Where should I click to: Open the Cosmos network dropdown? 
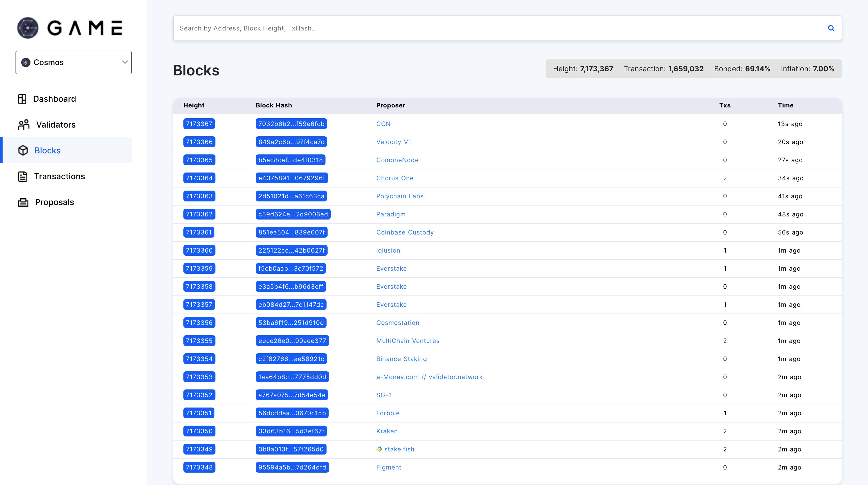pos(73,63)
